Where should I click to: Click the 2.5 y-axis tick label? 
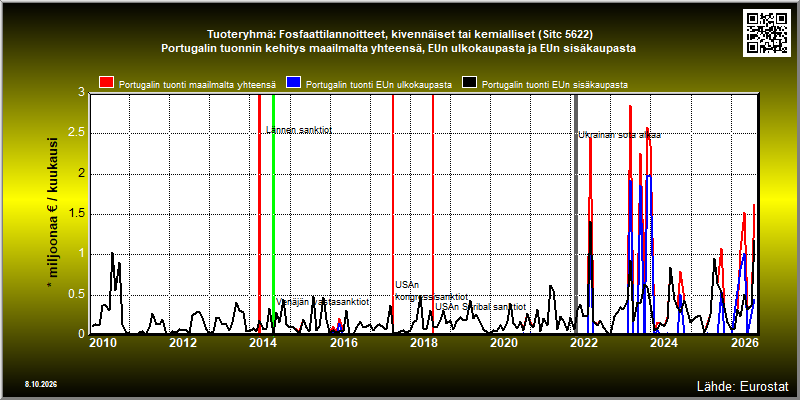[76, 133]
